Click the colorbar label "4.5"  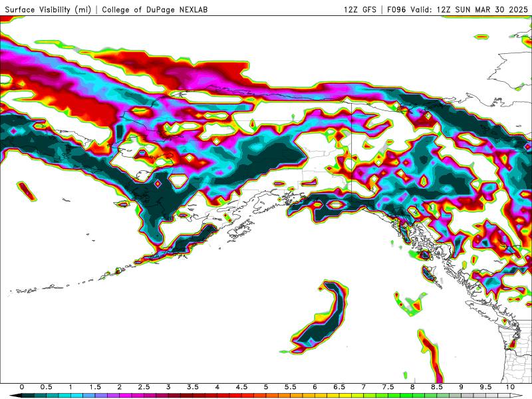click(241, 387)
